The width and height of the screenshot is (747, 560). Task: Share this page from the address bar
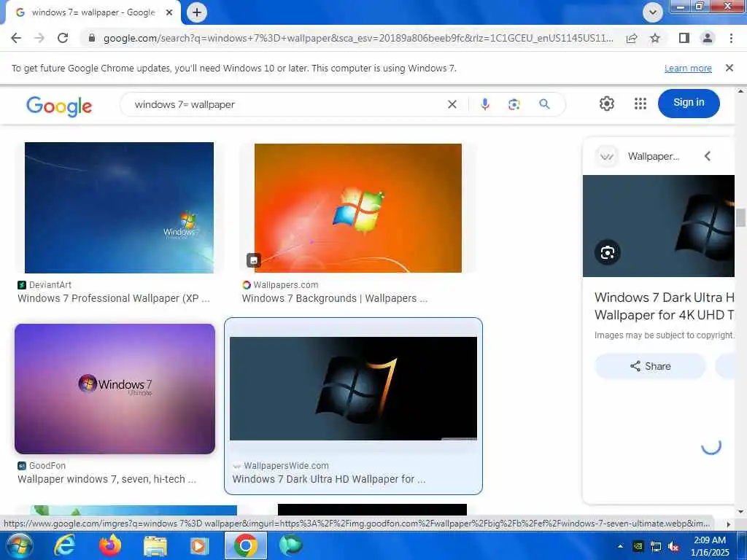pos(632,38)
